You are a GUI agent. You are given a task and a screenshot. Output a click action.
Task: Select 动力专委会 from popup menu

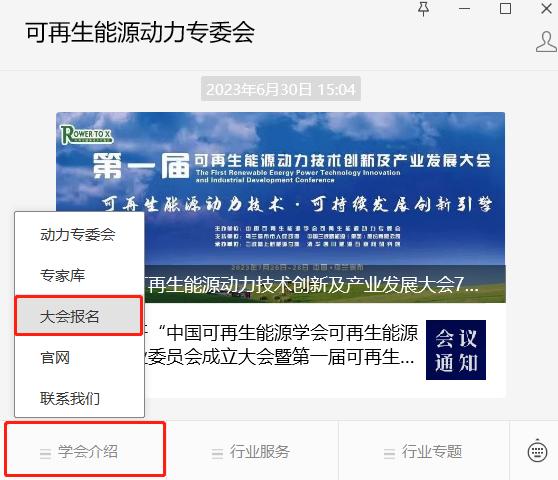tap(79, 234)
